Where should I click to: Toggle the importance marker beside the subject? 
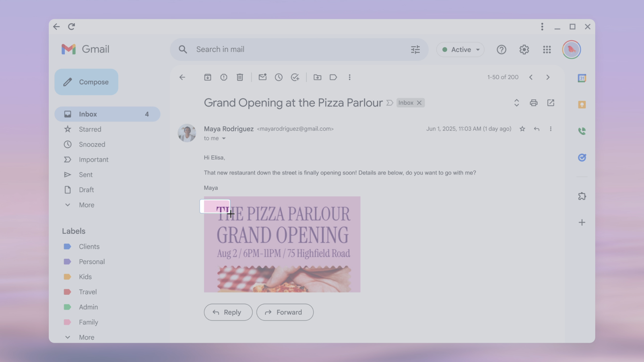coord(390,103)
